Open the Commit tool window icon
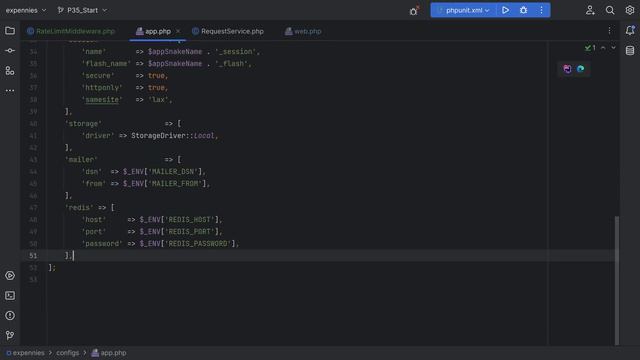 tap(10, 51)
